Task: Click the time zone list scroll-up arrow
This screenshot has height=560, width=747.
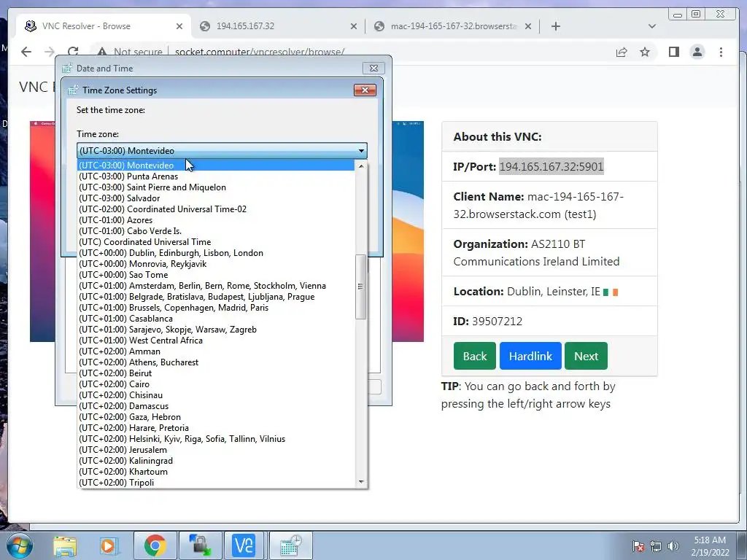Action: pyautogui.click(x=360, y=166)
